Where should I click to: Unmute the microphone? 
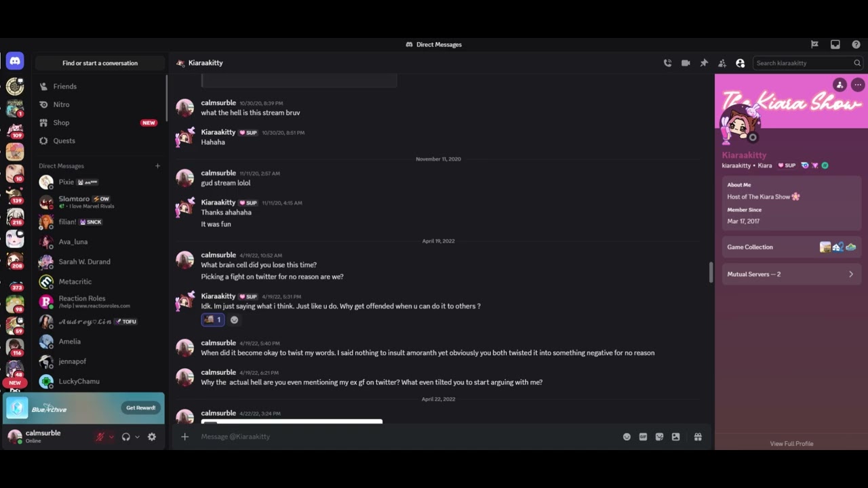coord(100,437)
